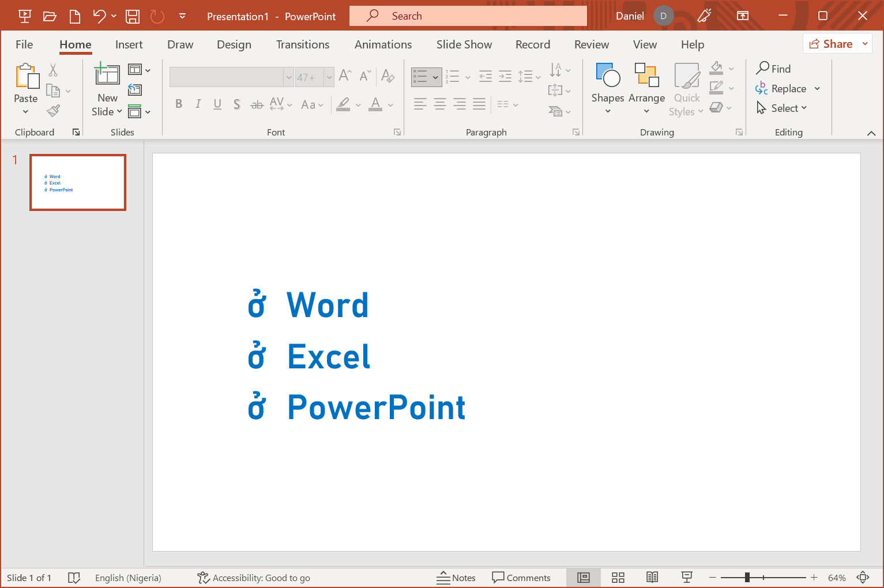Switch to Slide Sorter view
This screenshot has width=884, height=588.
618,578
